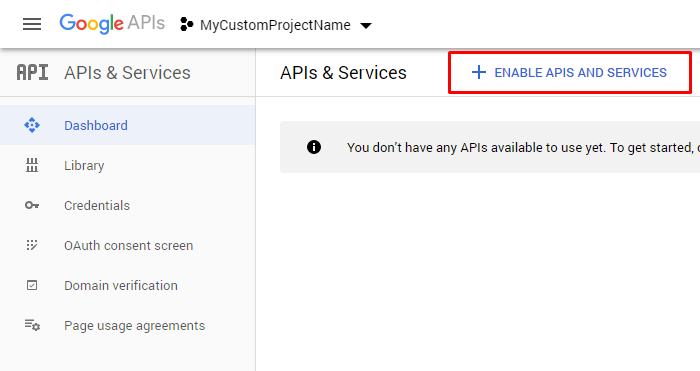The width and height of the screenshot is (700, 371).
Task: Click the Library shelf icon
Action: click(x=32, y=165)
